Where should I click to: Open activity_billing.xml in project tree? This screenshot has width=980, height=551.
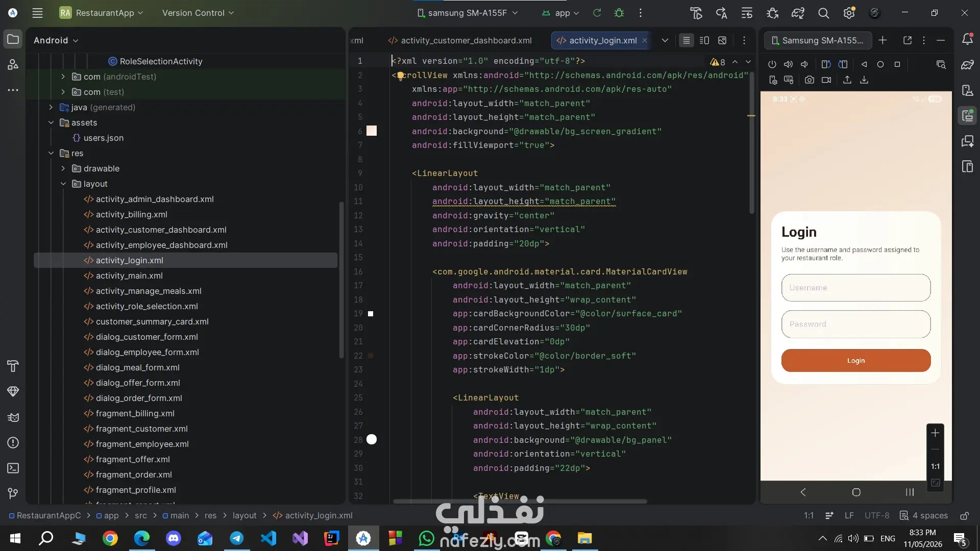pos(131,214)
